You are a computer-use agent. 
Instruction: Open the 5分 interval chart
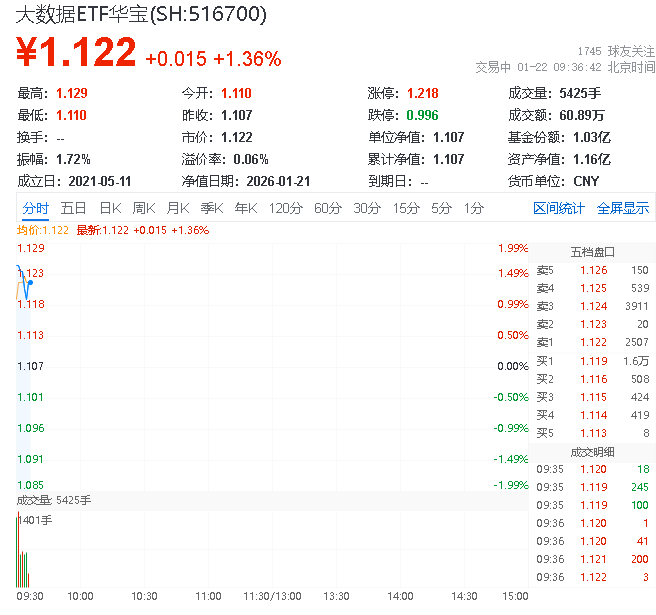(x=441, y=208)
